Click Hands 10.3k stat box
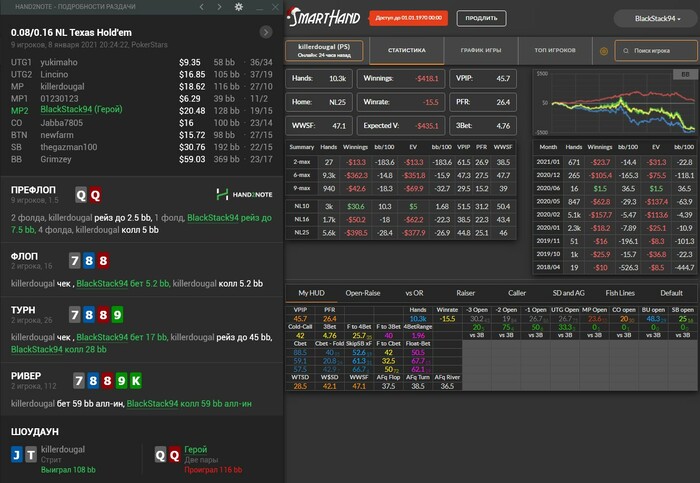This screenshot has width=700, height=483. click(x=319, y=79)
